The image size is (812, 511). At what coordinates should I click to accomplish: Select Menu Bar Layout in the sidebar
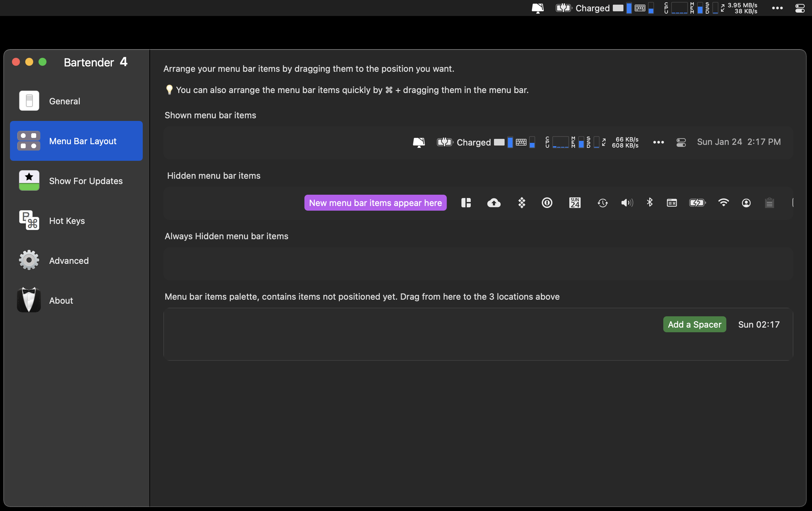click(x=76, y=141)
